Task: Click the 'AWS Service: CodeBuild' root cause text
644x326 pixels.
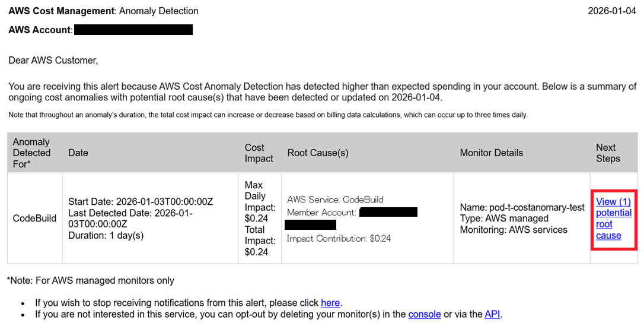Action: click(335, 200)
